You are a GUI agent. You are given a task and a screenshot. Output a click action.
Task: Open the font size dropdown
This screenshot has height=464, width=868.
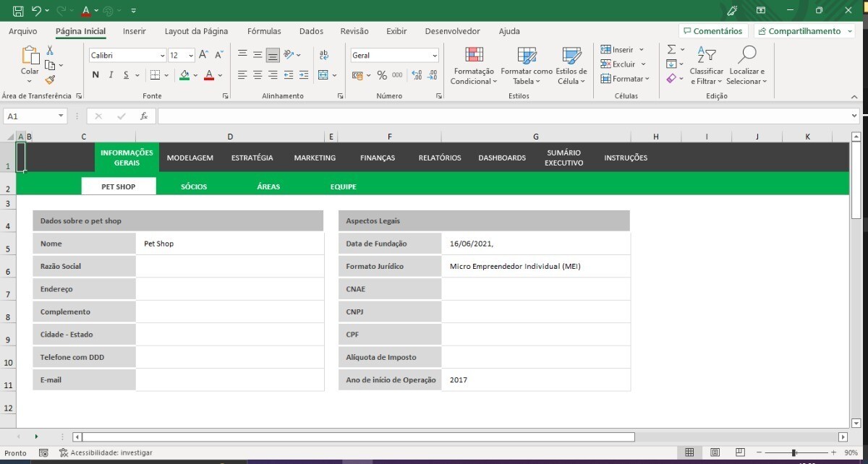[x=191, y=56]
